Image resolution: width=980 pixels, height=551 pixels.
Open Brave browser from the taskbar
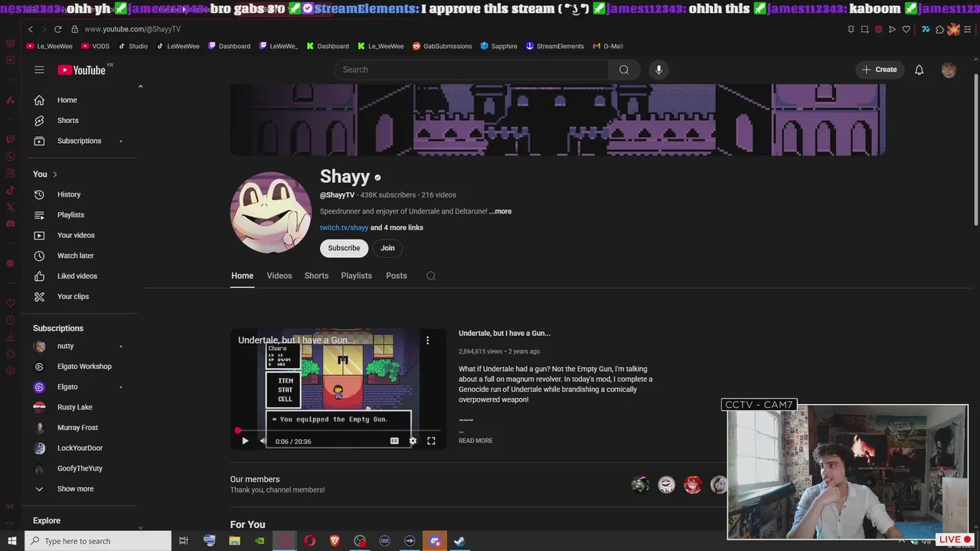coord(335,541)
